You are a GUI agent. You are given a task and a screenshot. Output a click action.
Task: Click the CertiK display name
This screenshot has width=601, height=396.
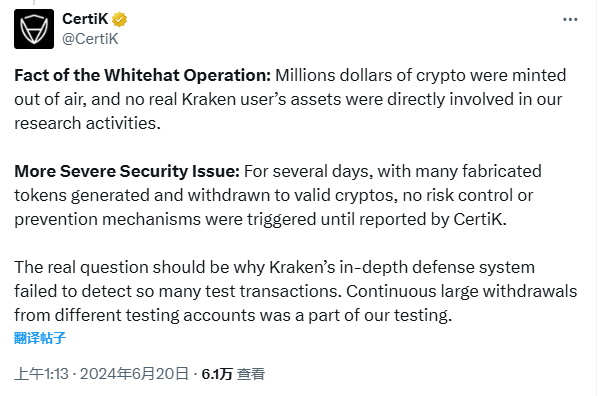tap(85, 19)
